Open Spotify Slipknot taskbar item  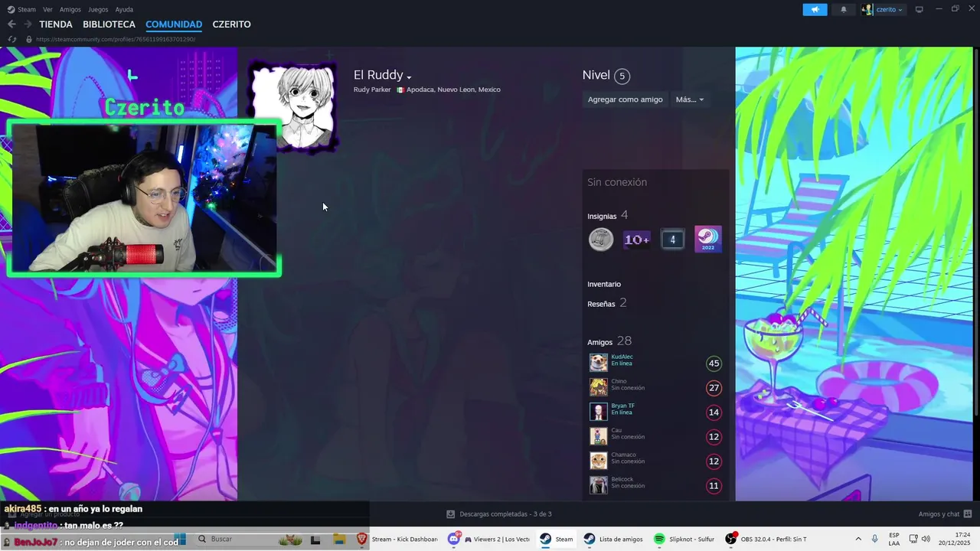(684, 539)
